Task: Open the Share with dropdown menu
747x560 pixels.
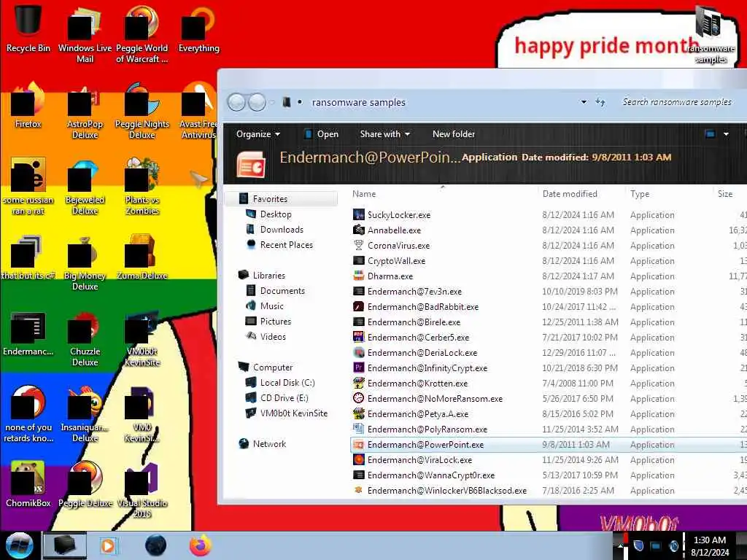Action: pos(385,134)
